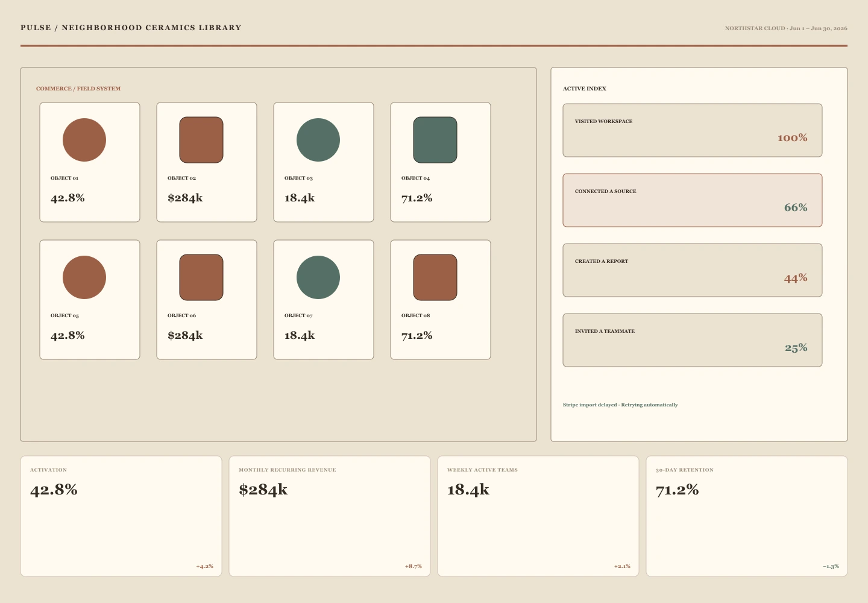Click the Stripe import delayed status message

(x=620, y=405)
